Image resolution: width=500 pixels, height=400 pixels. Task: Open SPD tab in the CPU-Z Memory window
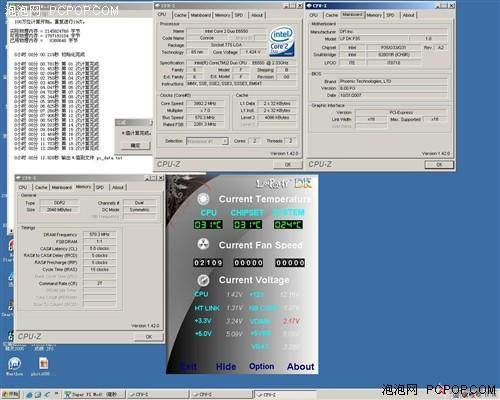(100, 187)
